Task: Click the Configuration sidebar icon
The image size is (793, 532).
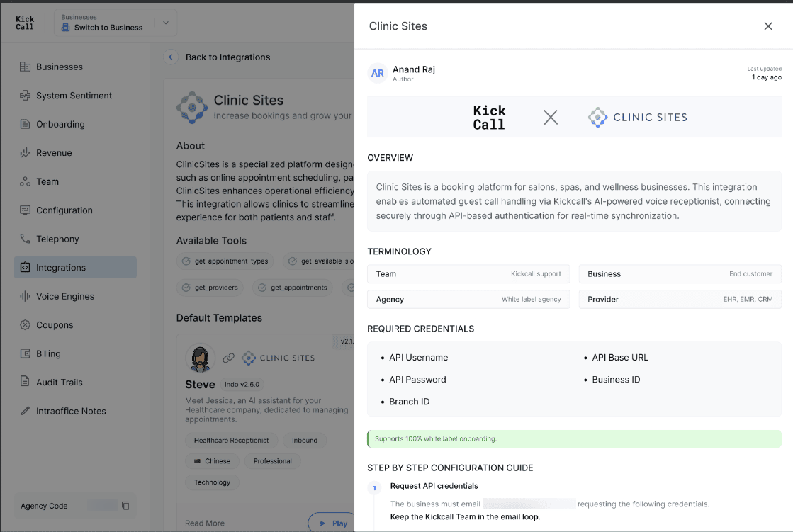Action: [25, 210]
